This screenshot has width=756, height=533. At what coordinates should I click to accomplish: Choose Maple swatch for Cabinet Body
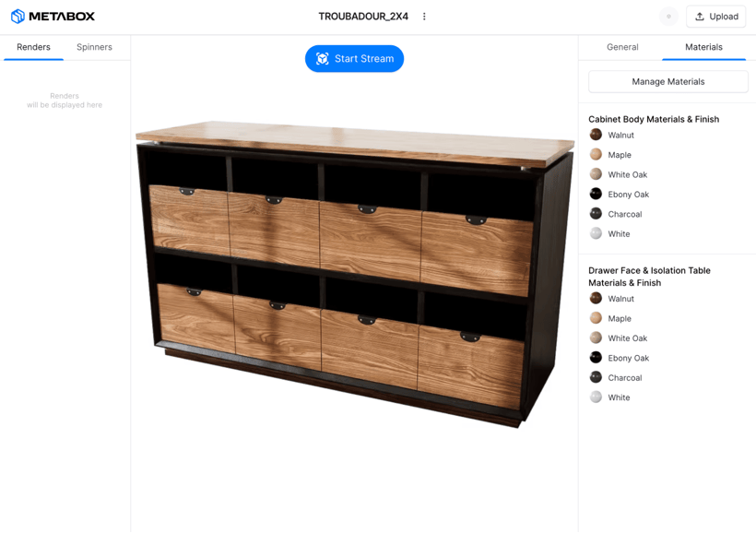click(x=596, y=154)
